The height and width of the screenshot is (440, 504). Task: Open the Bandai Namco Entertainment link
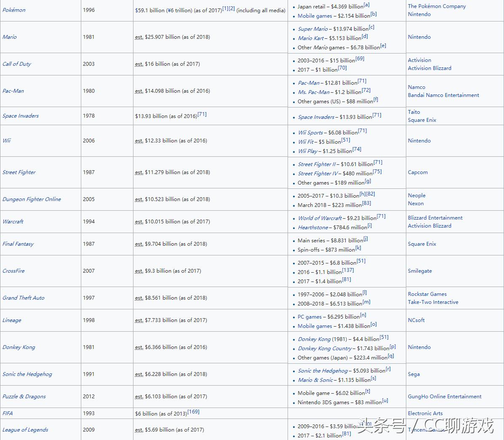click(x=443, y=95)
